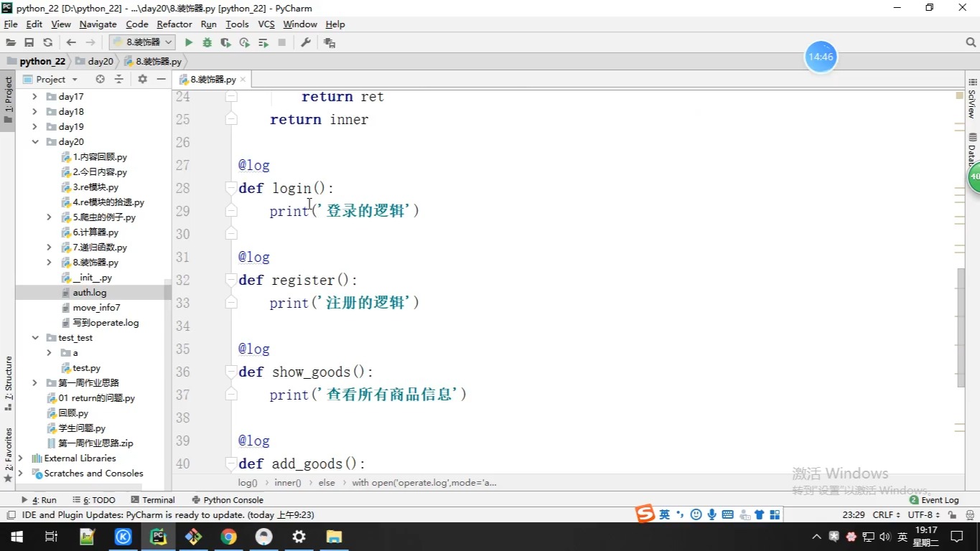This screenshot has height=551, width=980.
Task: Toggle read-only lock icon in status bar
Action: click(x=952, y=515)
